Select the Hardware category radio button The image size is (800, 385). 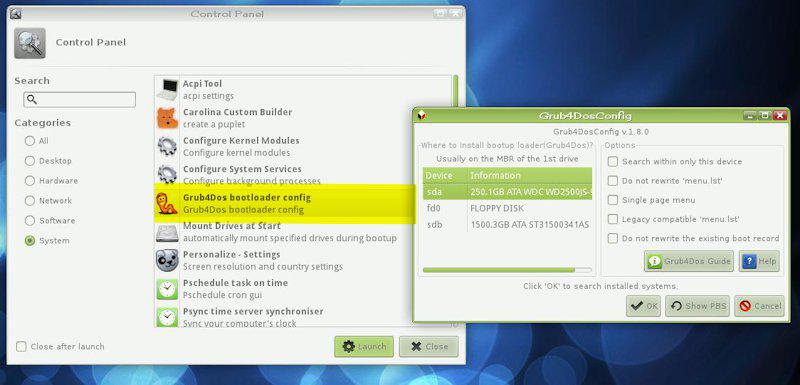(x=30, y=181)
